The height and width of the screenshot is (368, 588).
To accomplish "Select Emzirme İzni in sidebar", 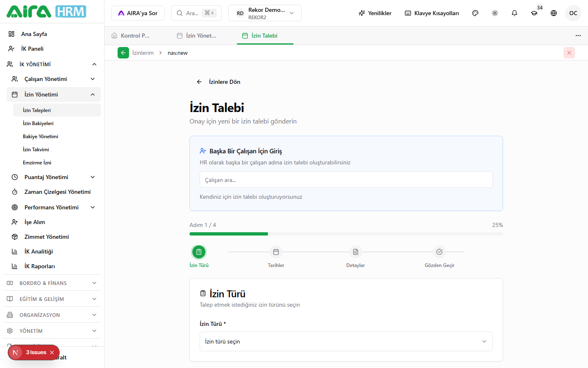I will [x=57, y=162].
